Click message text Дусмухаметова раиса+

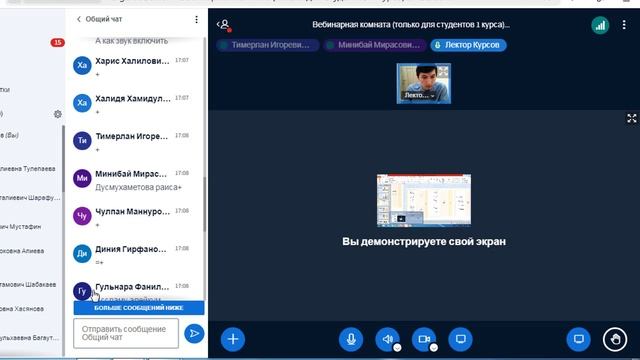coord(138,187)
